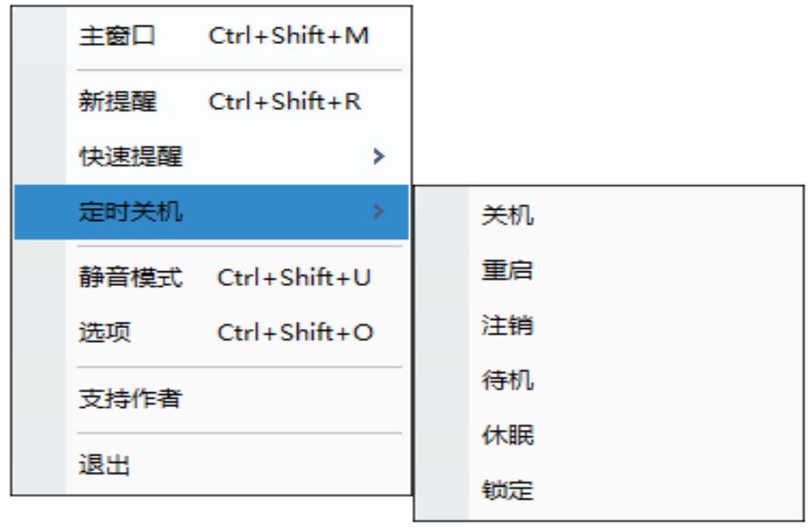Toggle 静音模式 silent mode
The height and width of the screenshot is (528, 812).
click(x=131, y=278)
